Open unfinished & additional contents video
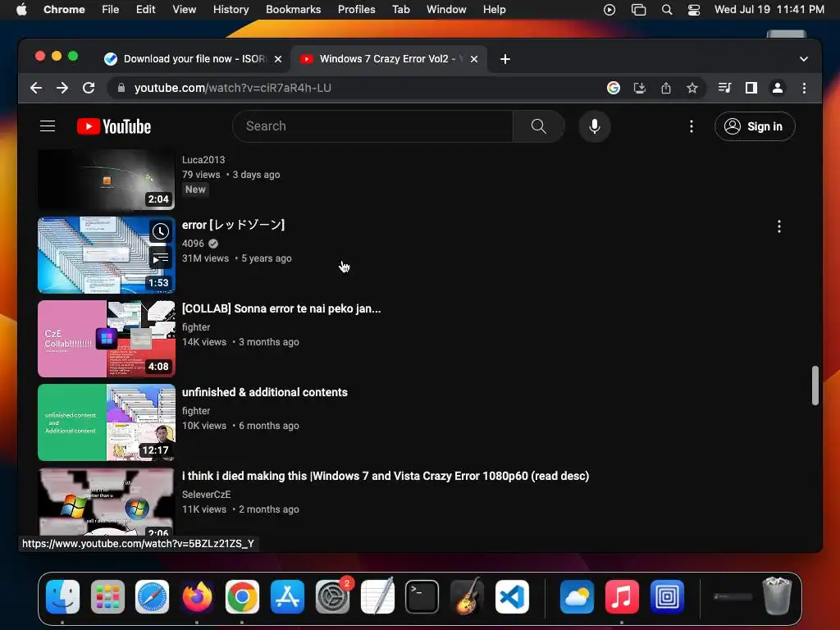 click(x=265, y=392)
